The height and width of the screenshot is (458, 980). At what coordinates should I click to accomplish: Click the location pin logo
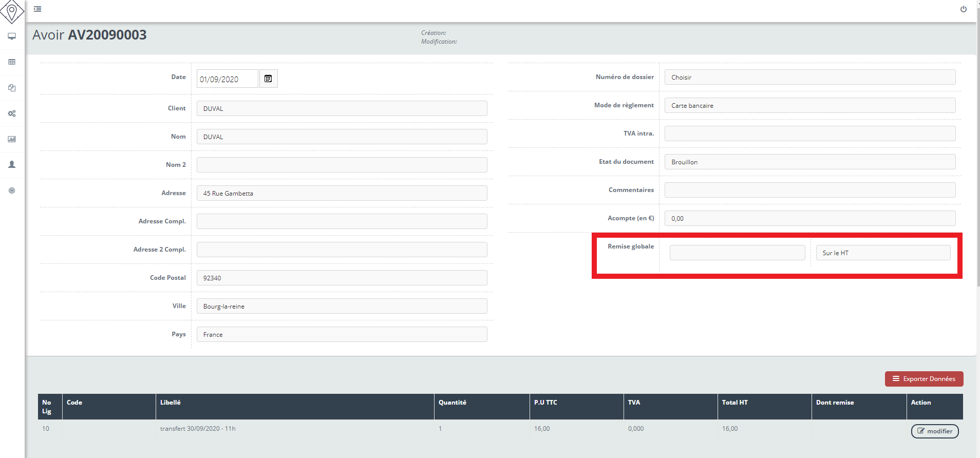point(12,11)
